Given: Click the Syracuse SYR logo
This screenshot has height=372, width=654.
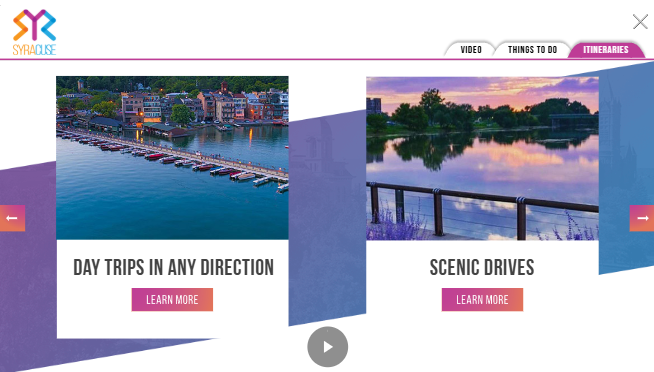Looking at the screenshot, I should tap(34, 33).
